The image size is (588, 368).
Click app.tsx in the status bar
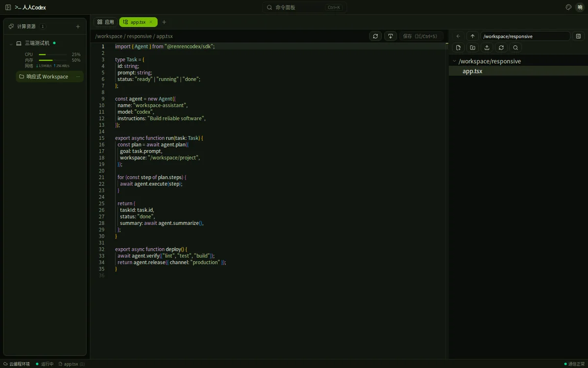point(72,364)
